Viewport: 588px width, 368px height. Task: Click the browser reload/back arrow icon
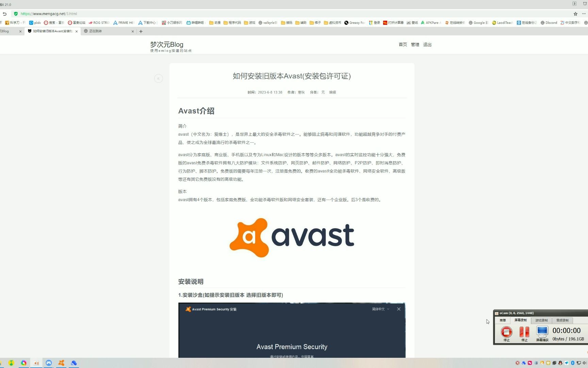[x=4, y=14]
